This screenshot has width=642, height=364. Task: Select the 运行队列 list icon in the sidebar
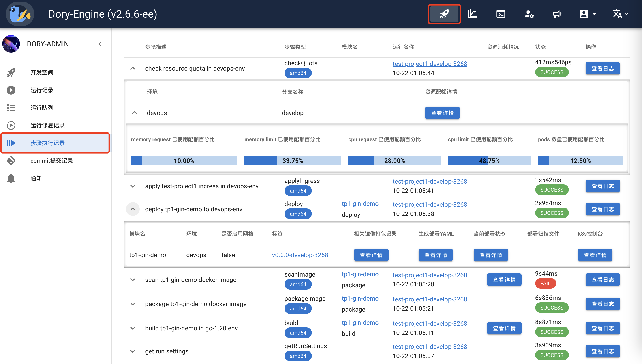(11, 108)
